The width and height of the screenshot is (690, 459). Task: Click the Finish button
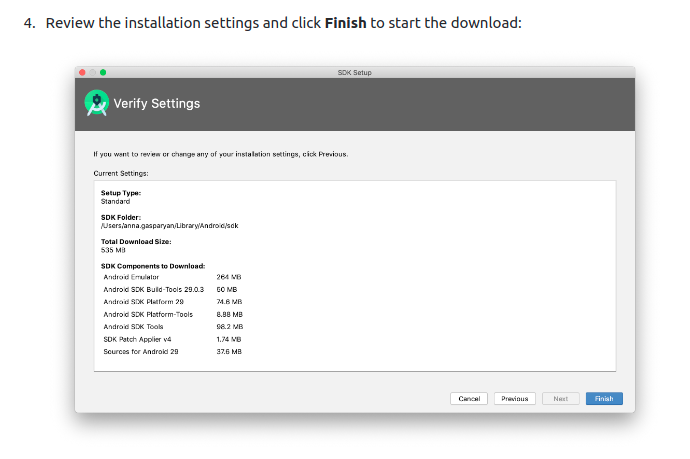[x=604, y=398]
